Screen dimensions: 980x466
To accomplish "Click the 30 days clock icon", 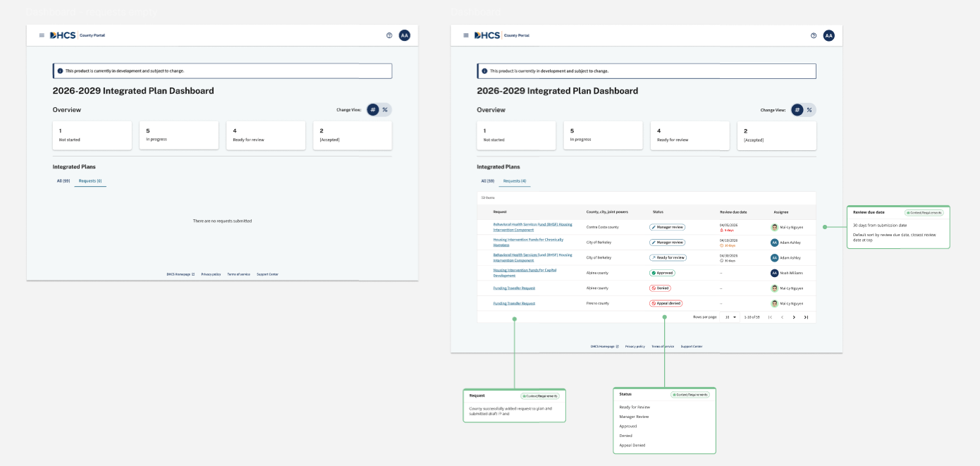I will [721, 261].
